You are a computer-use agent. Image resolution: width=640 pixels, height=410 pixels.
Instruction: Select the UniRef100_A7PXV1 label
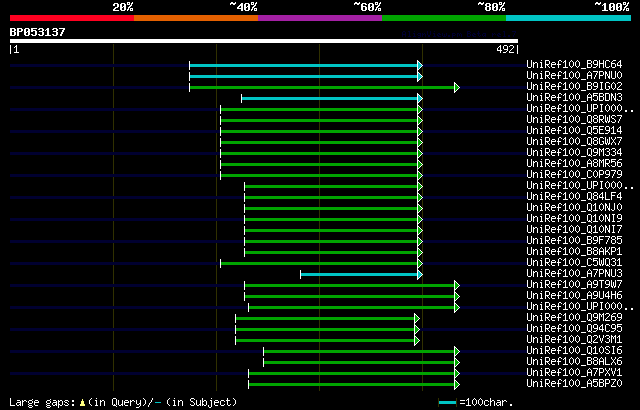click(574, 373)
